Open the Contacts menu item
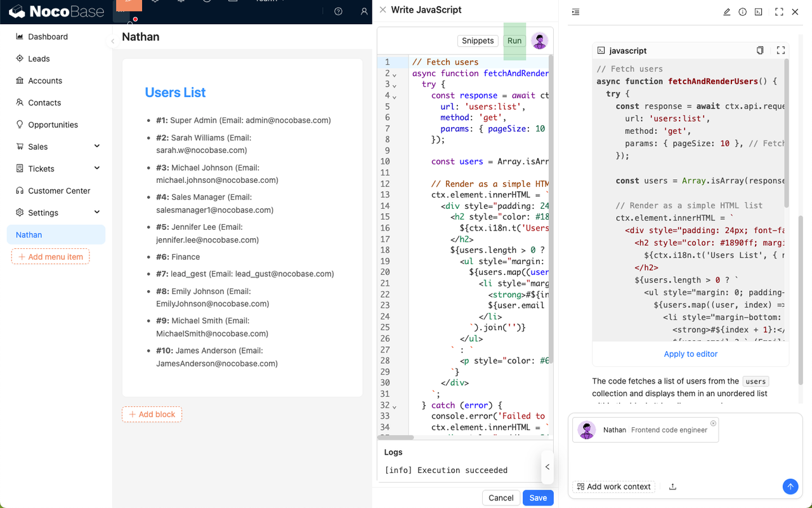Screen dimensions: 812x508 56,103
